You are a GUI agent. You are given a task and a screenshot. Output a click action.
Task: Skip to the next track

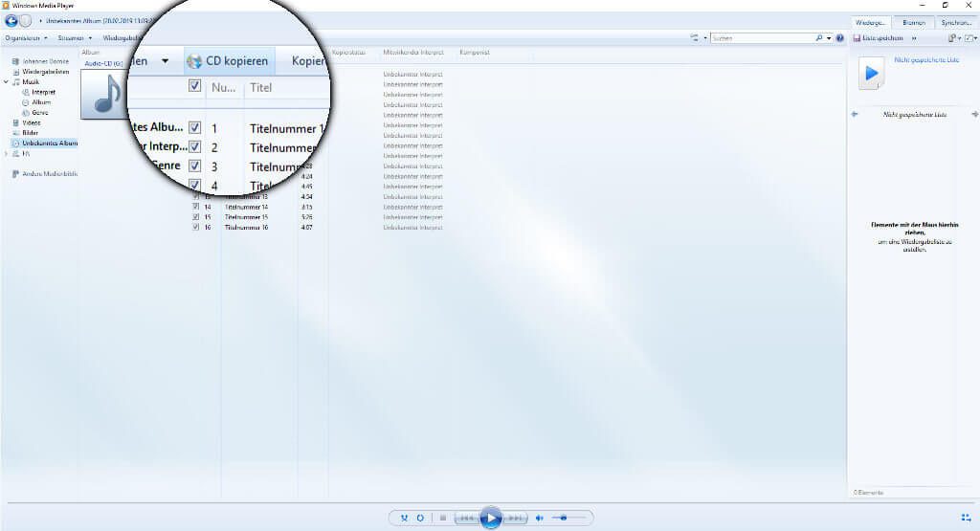click(x=514, y=518)
